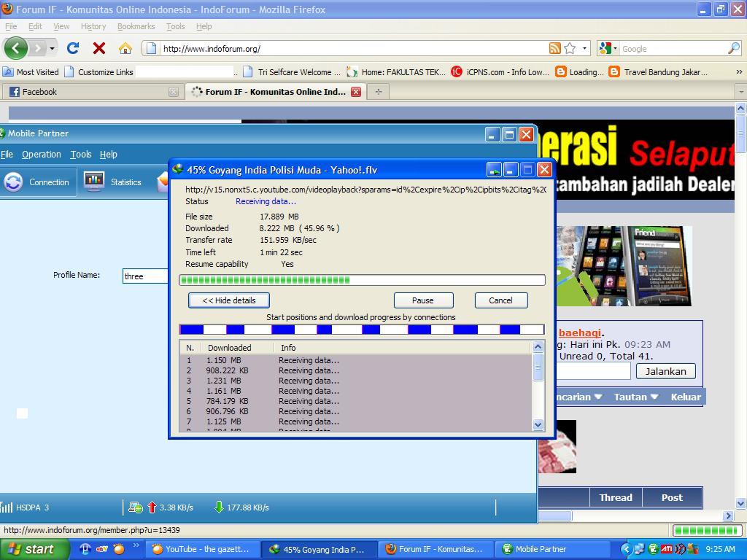Open a new tab with the plus button
This screenshot has width=747, height=560.
tap(379, 92)
